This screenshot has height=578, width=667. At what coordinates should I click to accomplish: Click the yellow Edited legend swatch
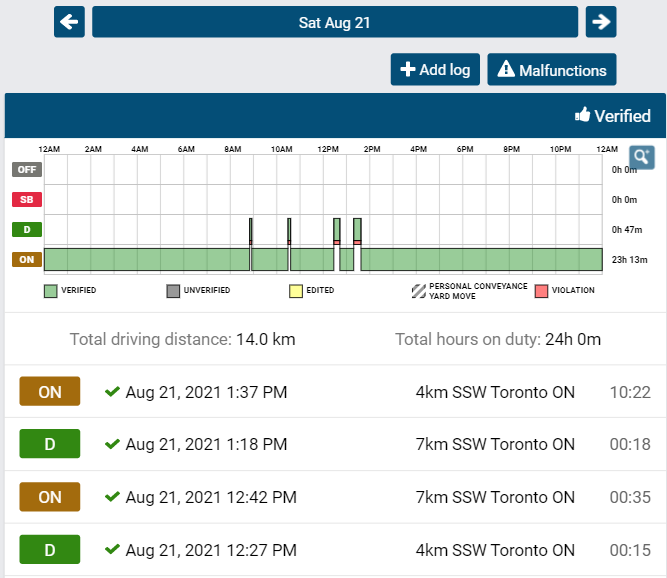pos(296,291)
